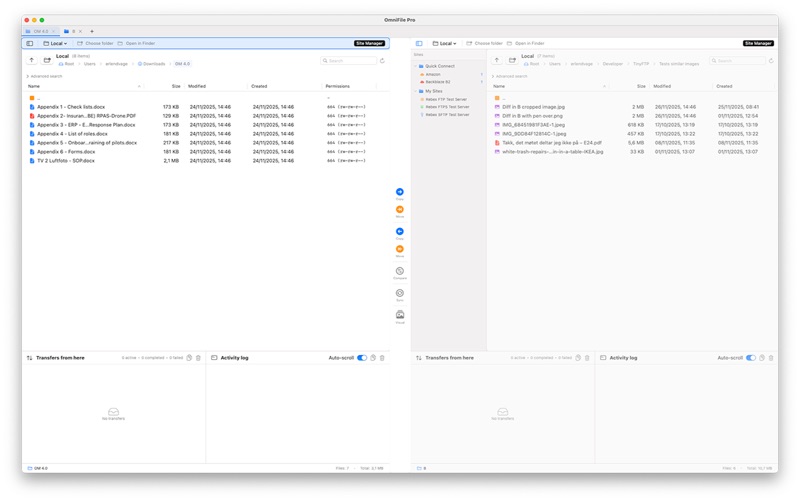The width and height of the screenshot is (800, 500).
Task: Start the Sync tool in center strip
Action: (x=399, y=293)
